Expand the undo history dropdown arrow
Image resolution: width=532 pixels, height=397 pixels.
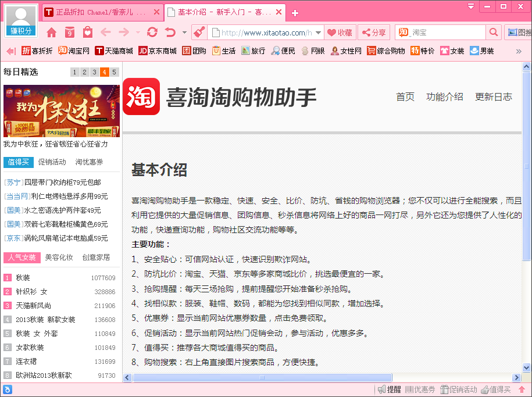(x=184, y=33)
